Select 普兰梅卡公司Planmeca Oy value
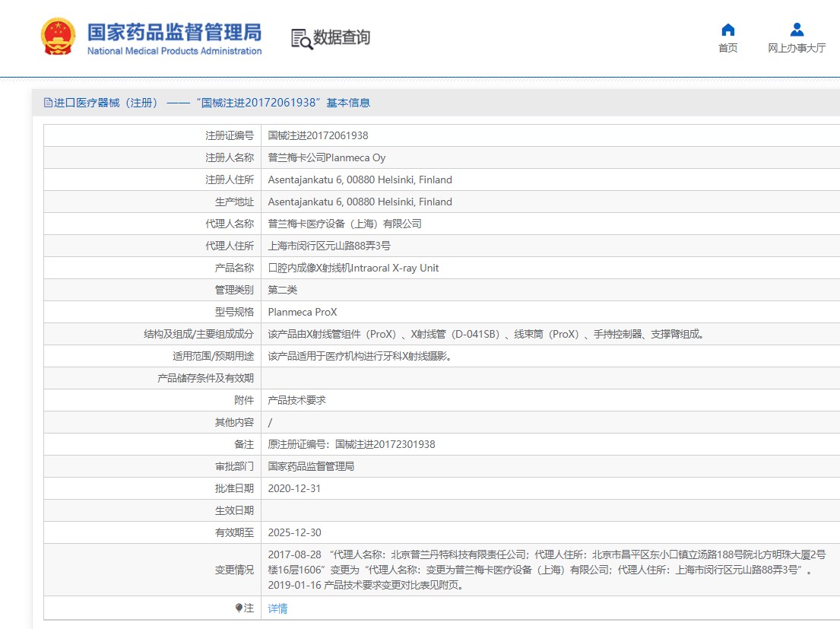 327,157
